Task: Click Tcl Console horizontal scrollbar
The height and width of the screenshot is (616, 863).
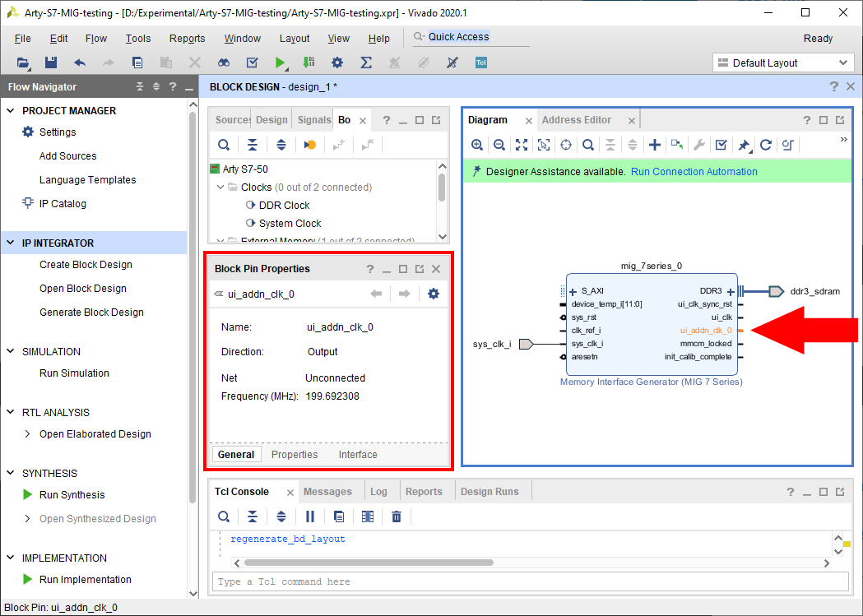Action: [369, 563]
